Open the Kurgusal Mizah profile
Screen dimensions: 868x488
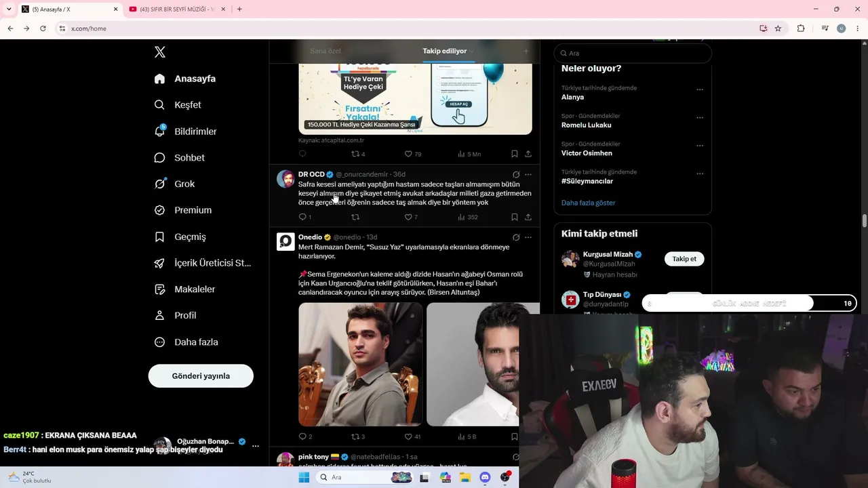click(608, 255)
